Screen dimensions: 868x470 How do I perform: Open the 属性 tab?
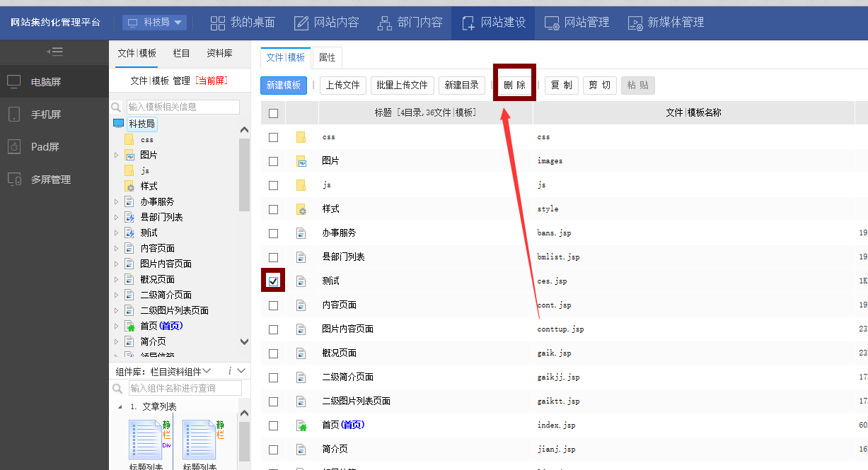pyautogui.click(x=327, y=57)
